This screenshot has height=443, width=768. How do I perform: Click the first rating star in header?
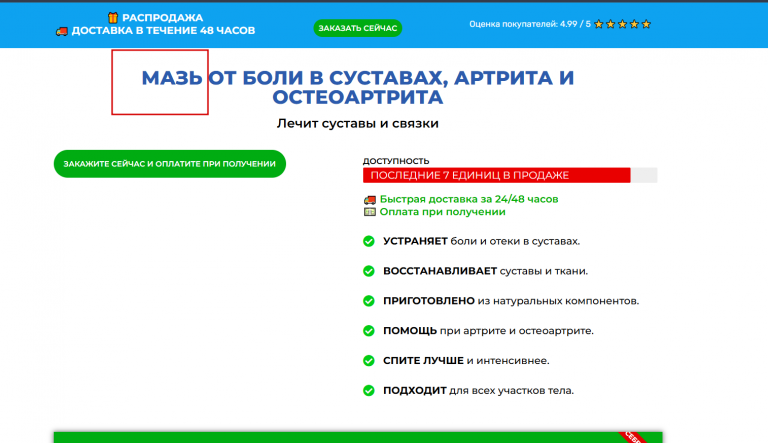pos(599,24)
